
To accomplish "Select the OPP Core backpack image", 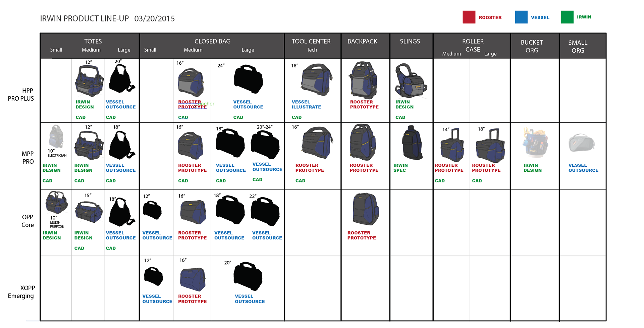I will [x=366, y=209].
